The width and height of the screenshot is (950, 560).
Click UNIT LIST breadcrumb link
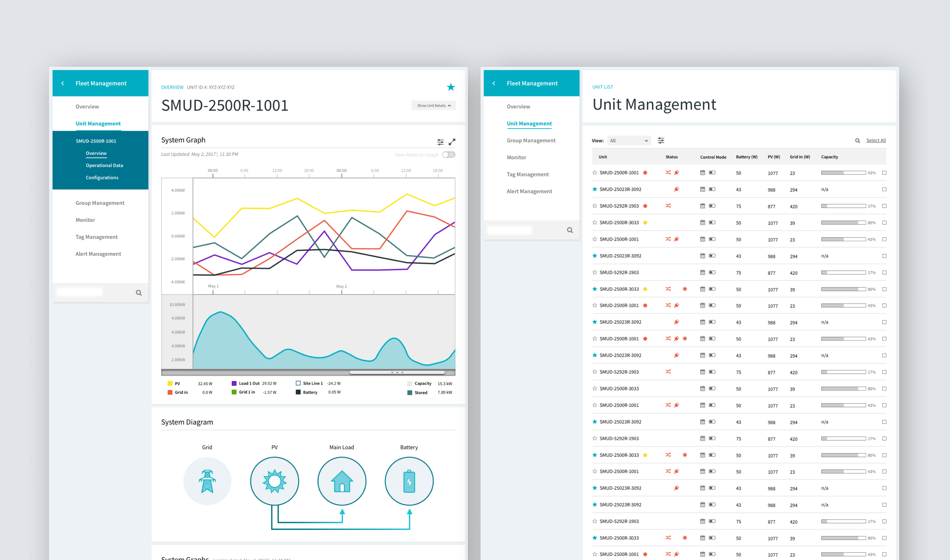pyautogui.click(x=602, y=87)
